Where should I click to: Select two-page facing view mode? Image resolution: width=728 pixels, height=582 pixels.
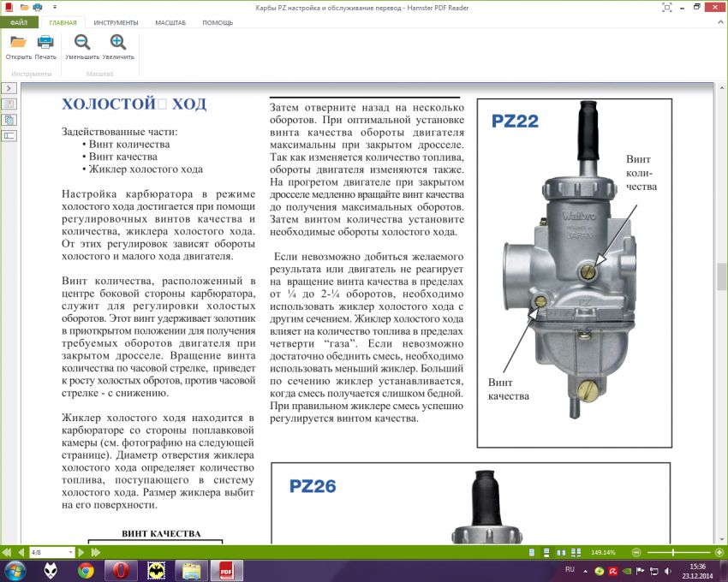561,552
